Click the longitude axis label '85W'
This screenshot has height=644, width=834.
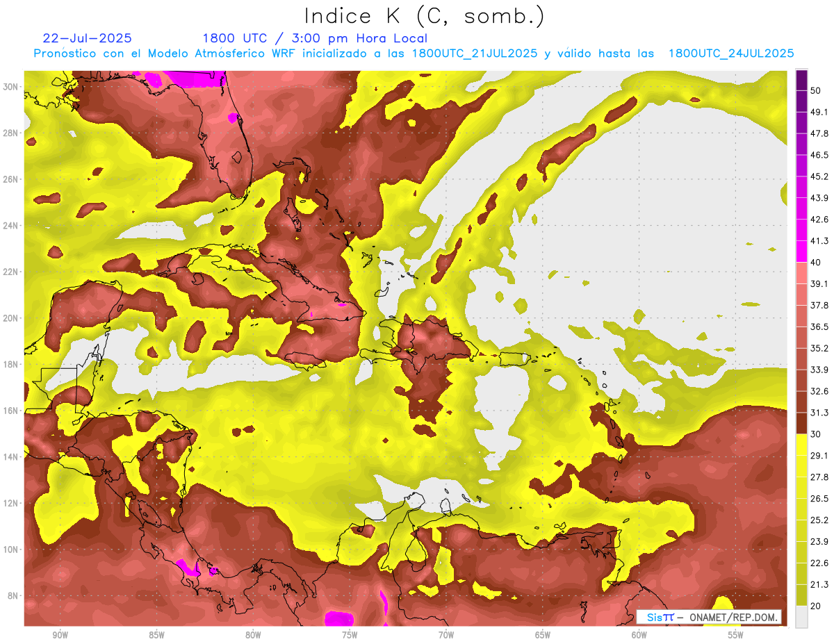pyautogui.click(x=156, y=635)
